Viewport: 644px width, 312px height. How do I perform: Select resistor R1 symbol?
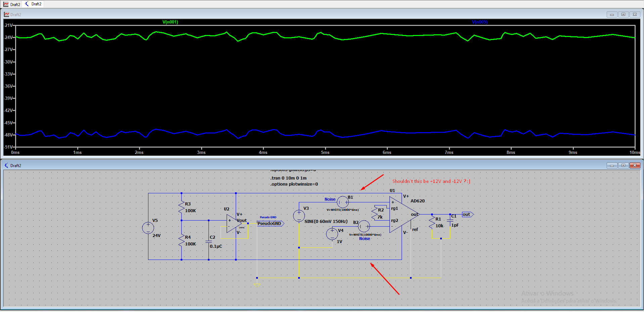point(432,223)
